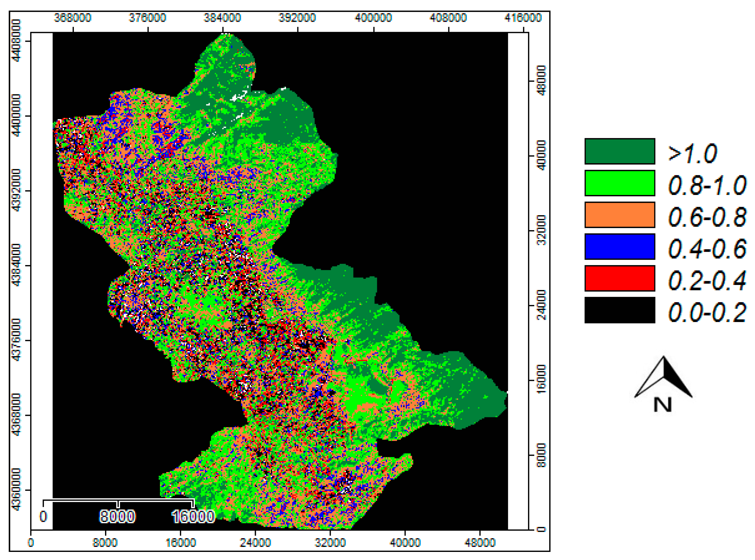Click the legend label "0.8-1.0"
755x560 pixels.
[707, 185]
